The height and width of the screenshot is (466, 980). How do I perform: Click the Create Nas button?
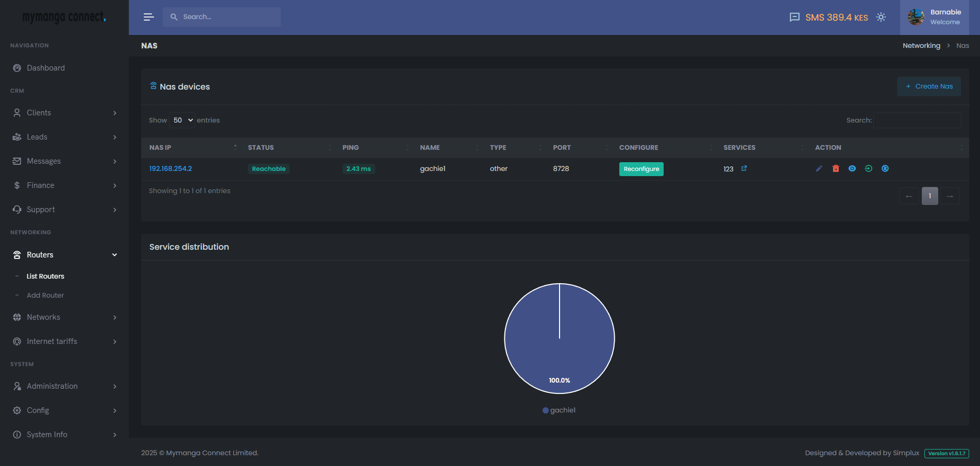[x=928, y=87]
